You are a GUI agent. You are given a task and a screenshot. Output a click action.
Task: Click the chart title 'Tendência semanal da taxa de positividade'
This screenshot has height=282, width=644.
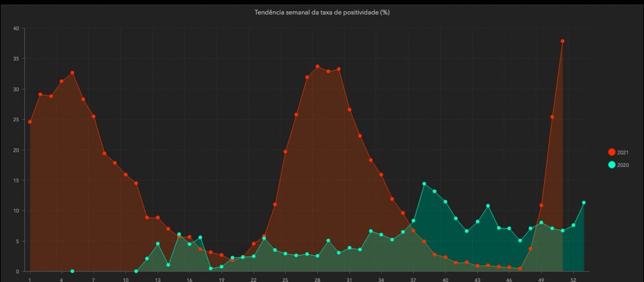(322, 12)
